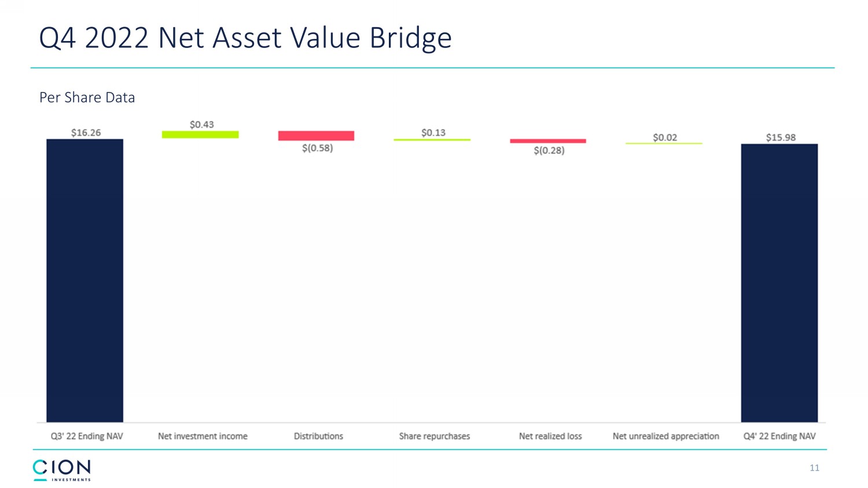The height and width of the screenshot is (488, 868).
Task: Click the Net unrealized appreciation axis label
Action: 665,436
